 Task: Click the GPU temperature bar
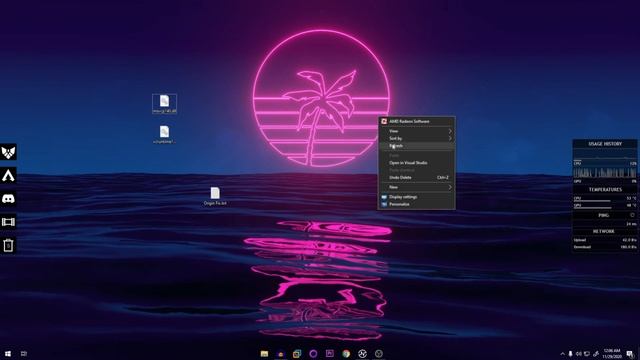592,208
